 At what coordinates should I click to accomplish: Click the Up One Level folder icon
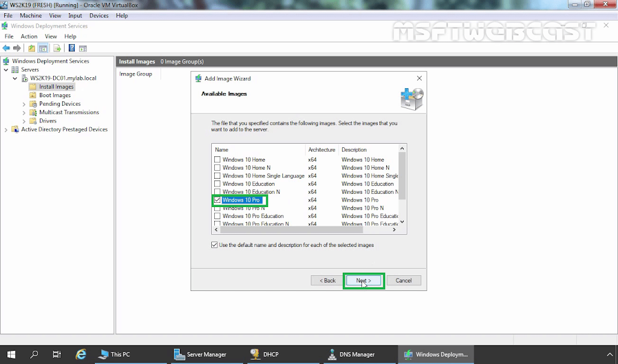(31, 48)
